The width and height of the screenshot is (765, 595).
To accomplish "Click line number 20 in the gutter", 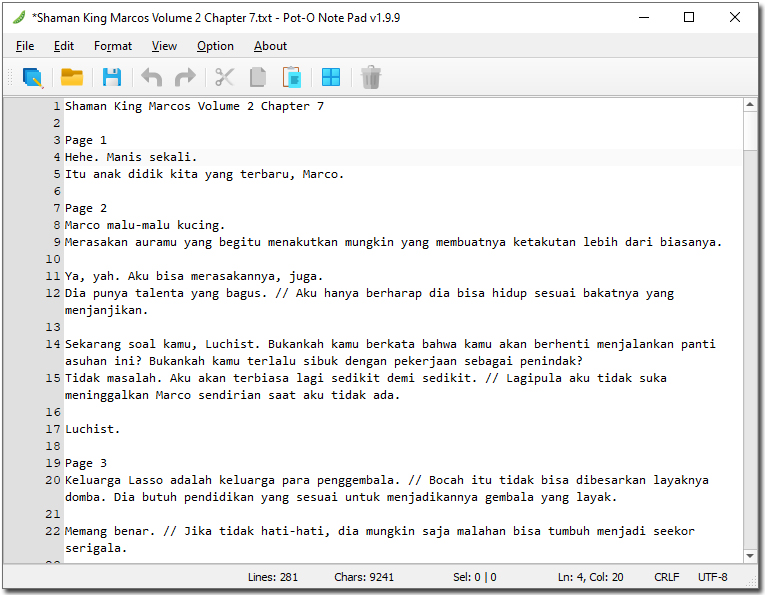I will point(53,480).
